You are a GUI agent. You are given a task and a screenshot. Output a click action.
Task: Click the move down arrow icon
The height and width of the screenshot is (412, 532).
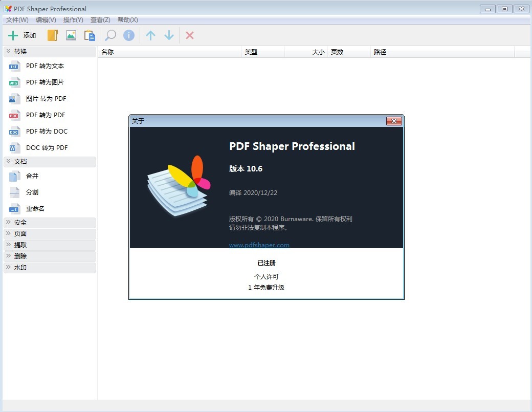pyautogui.click(x=169, y=35)
